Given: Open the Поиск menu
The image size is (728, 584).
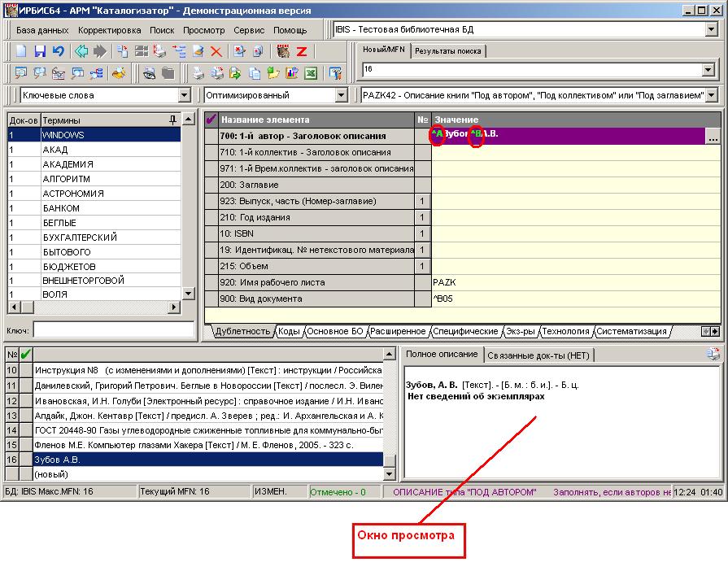Looking at the screenshot, I should [x=162, y=30].
